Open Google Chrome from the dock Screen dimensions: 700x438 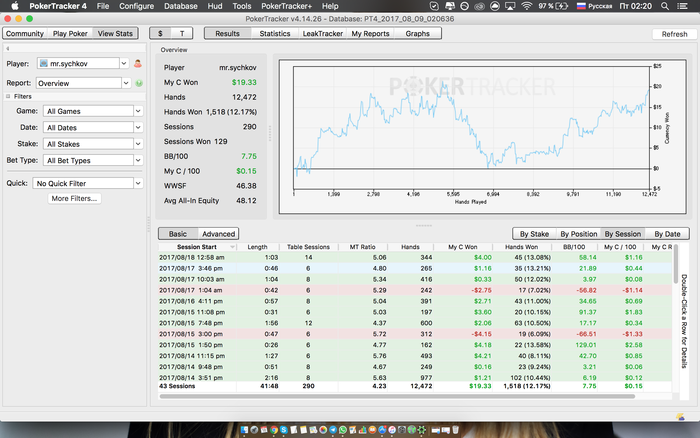click(274, 430)
